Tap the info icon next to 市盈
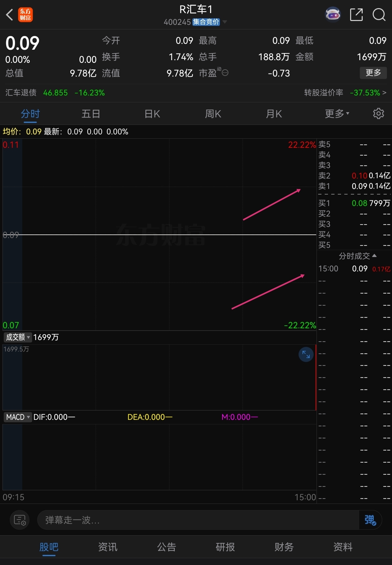392x565 pixels. click(225, 73)
